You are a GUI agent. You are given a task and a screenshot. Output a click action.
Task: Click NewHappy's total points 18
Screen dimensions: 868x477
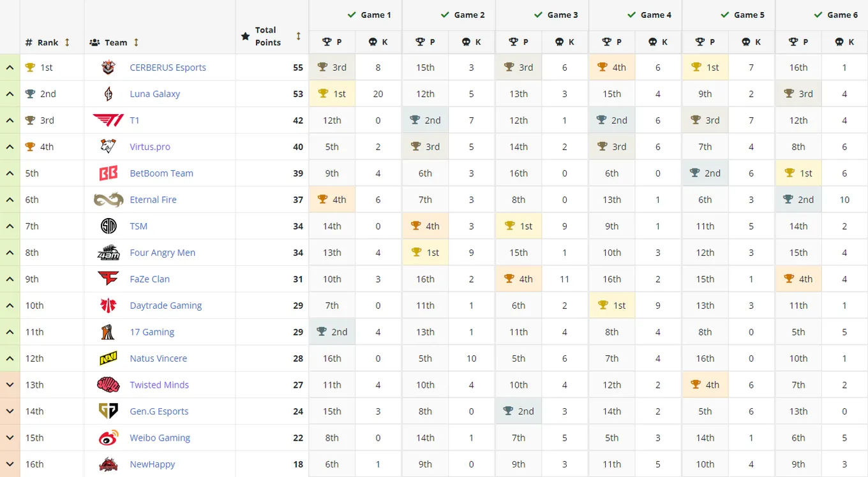298,464
